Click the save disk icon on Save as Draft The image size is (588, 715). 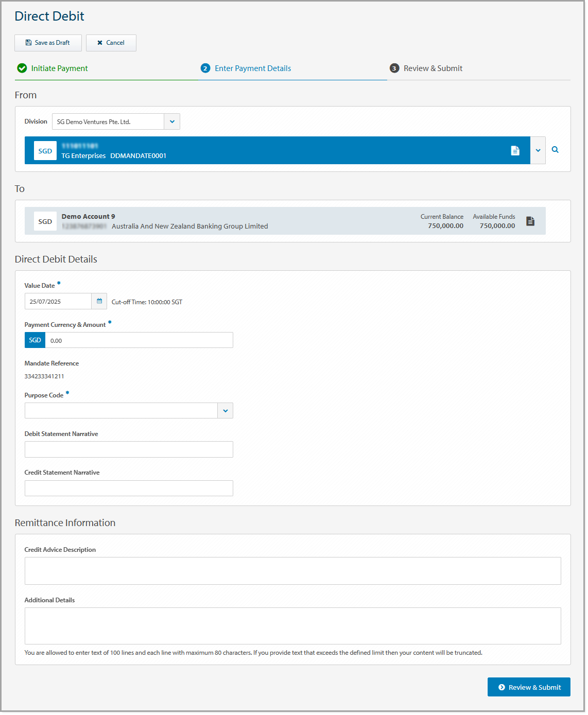tap(28, 43)
